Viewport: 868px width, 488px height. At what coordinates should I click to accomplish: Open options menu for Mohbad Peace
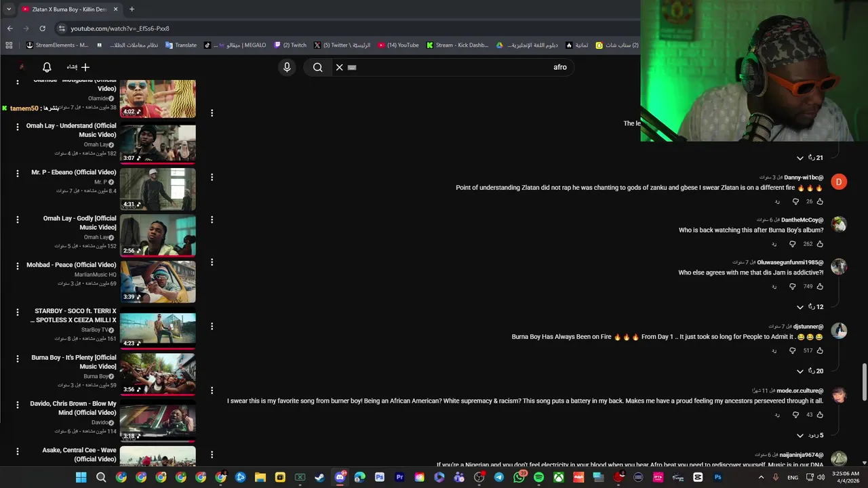pyautogui.click(x=18, y=266)
